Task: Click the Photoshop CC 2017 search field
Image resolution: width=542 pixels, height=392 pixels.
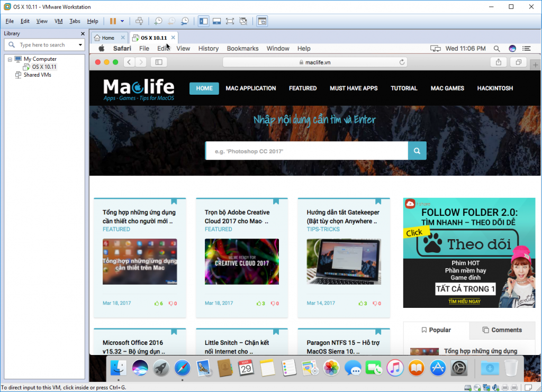Action: (x=307, y=151)
